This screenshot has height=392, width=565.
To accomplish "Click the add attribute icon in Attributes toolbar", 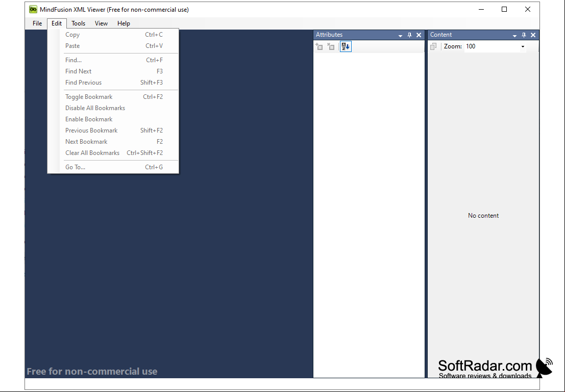I will (320, 46).
